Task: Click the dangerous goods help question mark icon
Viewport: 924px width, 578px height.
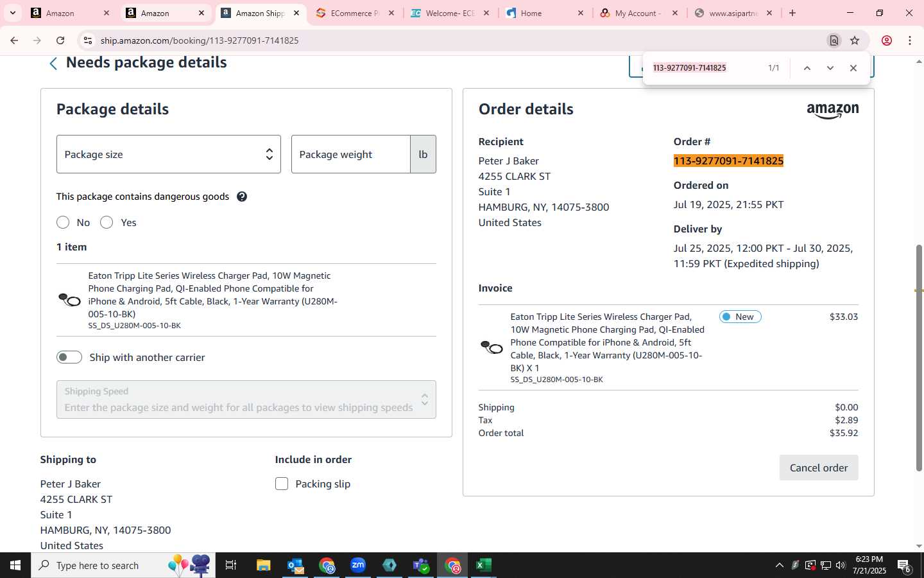Action: (x=242, y=197)
